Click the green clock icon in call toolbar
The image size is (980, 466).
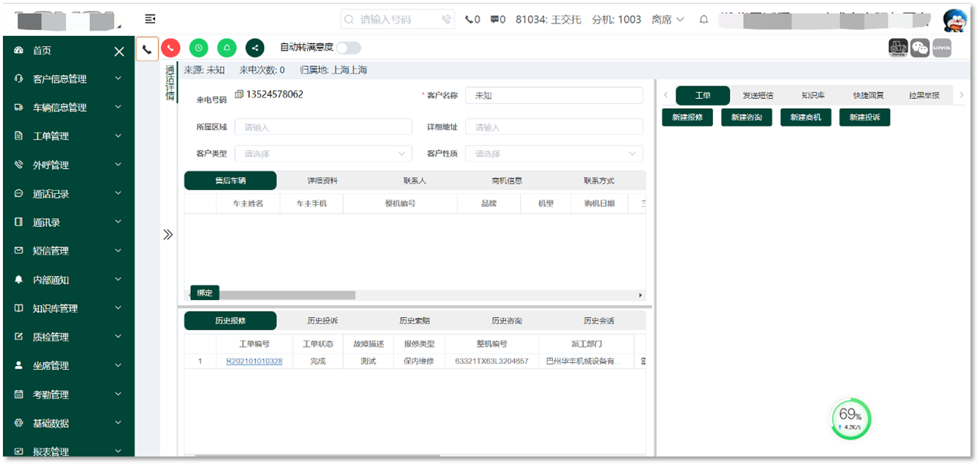click(x=198, y=48)
